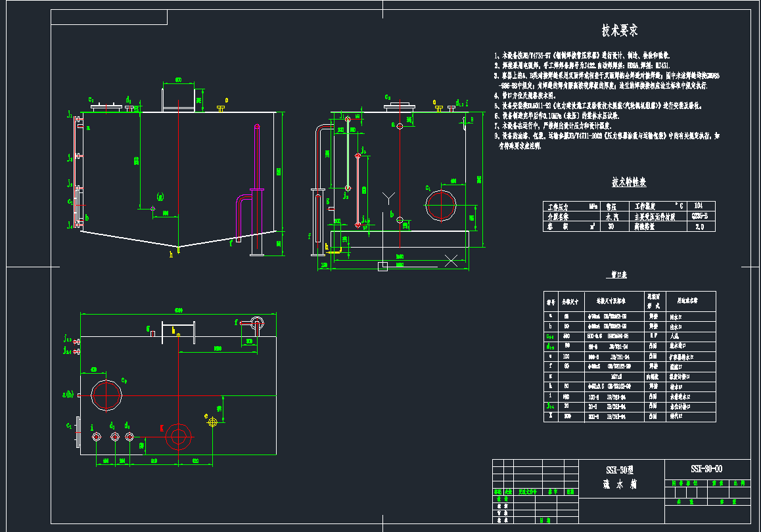Click the 日期 label in revision block

(570, 491)
